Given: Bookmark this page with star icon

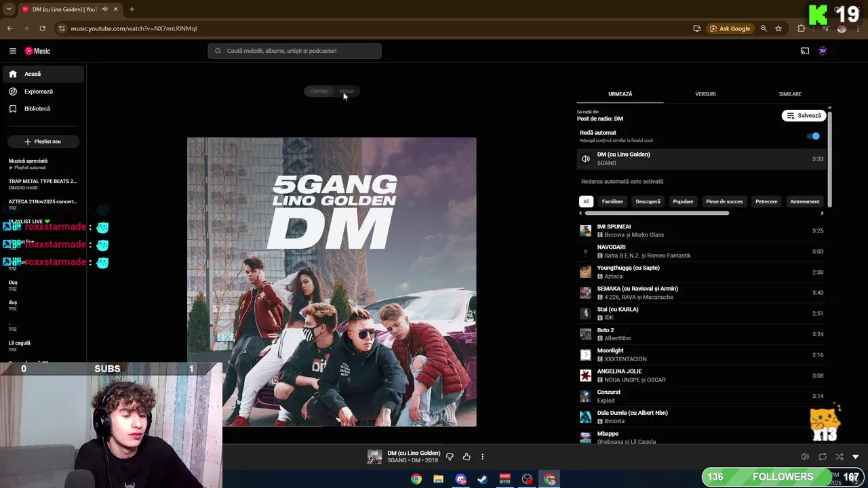Looking at the screenshot, I should (x=778, y=28).
